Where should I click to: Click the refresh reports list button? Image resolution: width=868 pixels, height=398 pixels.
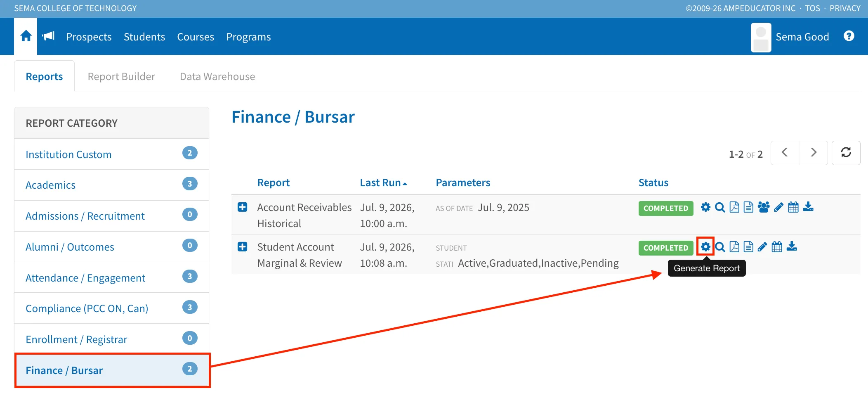point(846,153)
